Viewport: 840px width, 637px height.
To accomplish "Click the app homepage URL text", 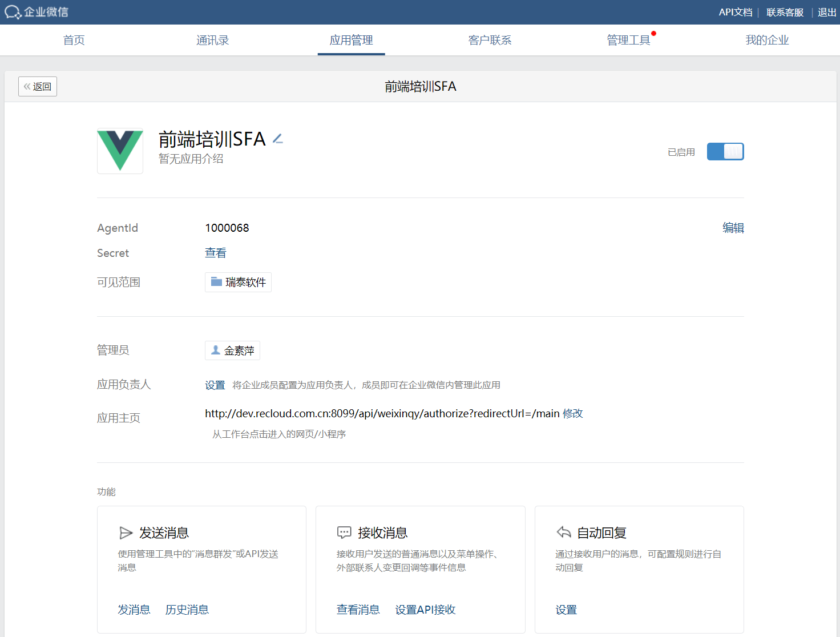I will pos(382,413).
